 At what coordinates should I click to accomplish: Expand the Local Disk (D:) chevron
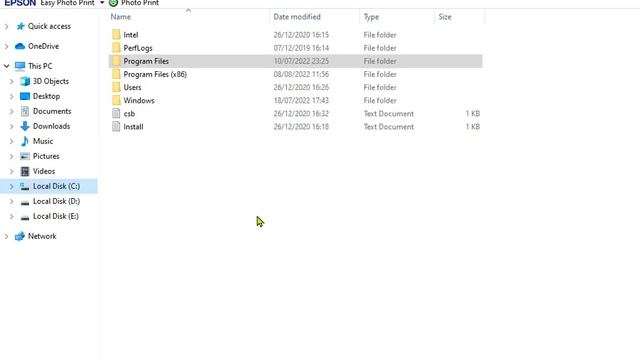tap(11, 202)
